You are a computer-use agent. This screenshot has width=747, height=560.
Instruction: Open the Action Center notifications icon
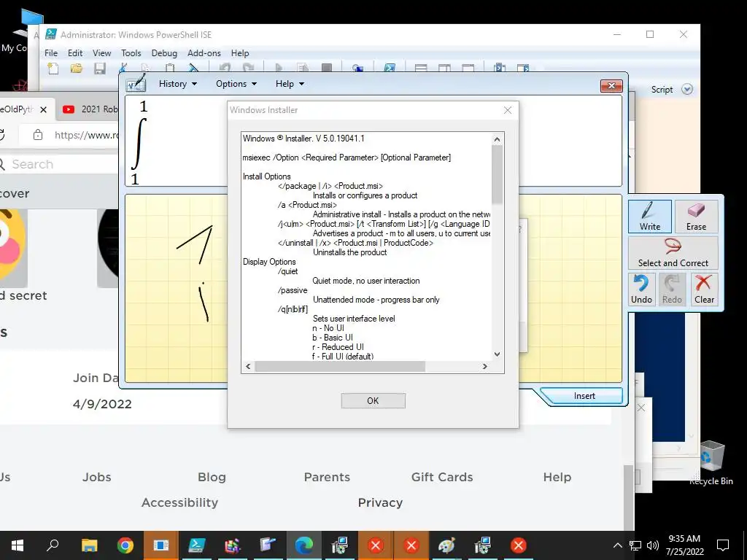[723, 545]
